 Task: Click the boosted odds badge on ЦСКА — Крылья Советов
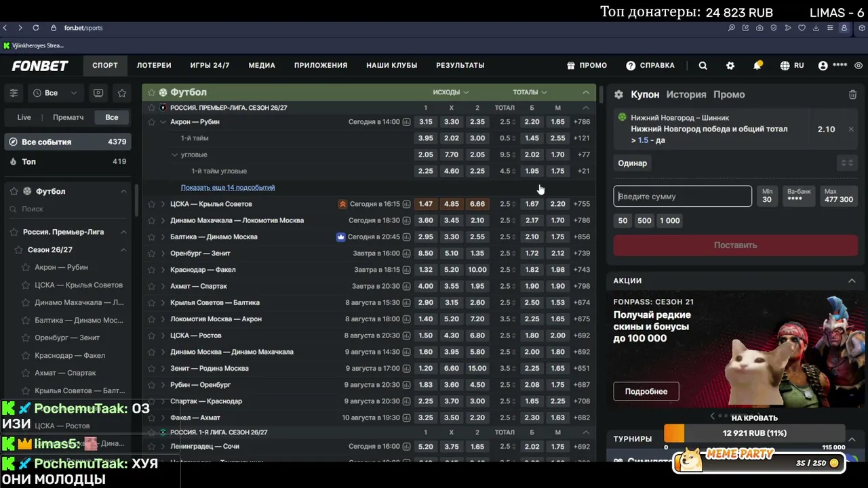coord(342,204)
